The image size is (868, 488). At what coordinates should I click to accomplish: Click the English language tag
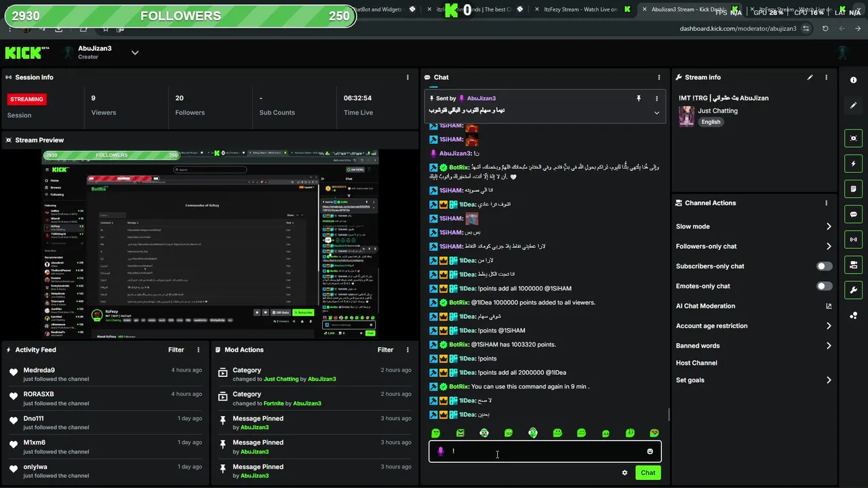[711, 122]
